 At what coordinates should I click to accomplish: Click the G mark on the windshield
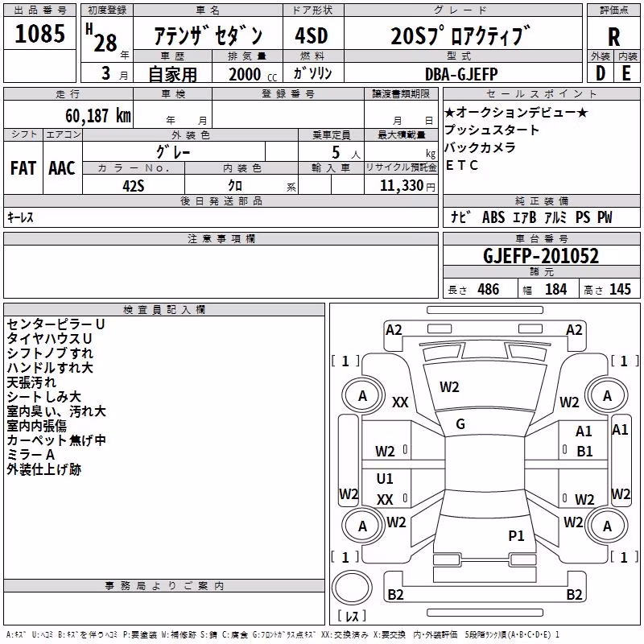click(x=460, y=424)
